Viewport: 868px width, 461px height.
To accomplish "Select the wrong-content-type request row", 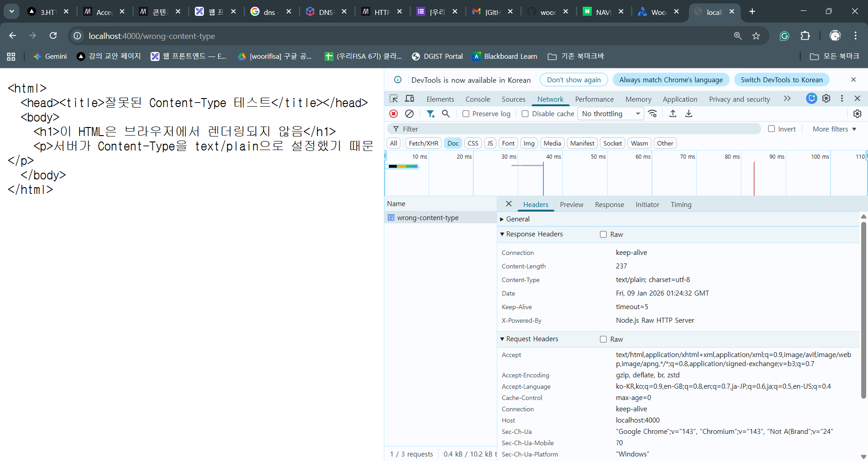I will [440, 217].
